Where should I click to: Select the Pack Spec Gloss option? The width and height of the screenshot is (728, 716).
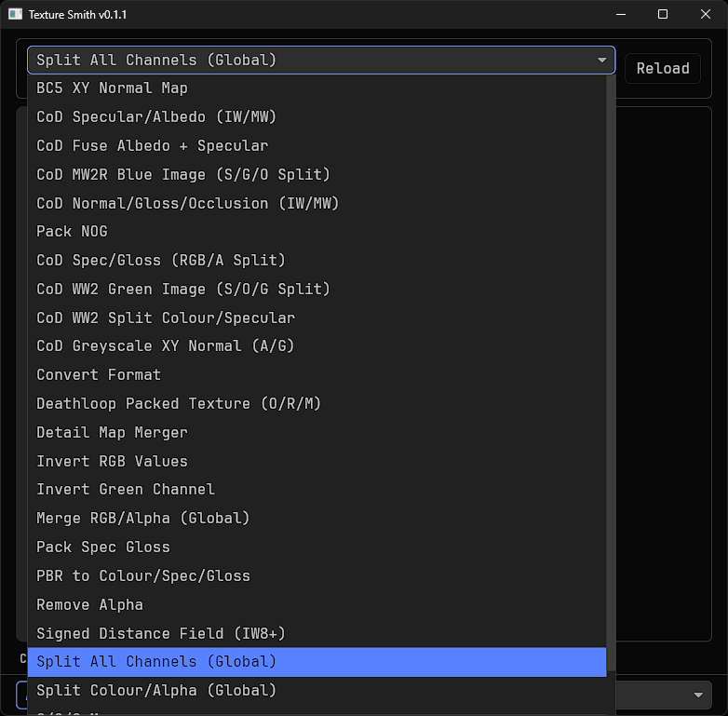317,547
